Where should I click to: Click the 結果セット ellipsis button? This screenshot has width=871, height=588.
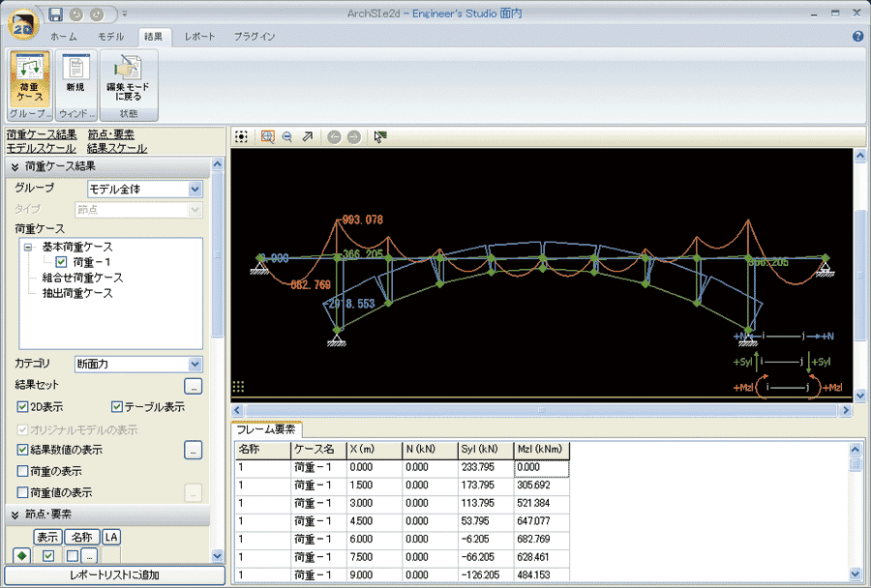pyautogui.click(x=194, y=387)
